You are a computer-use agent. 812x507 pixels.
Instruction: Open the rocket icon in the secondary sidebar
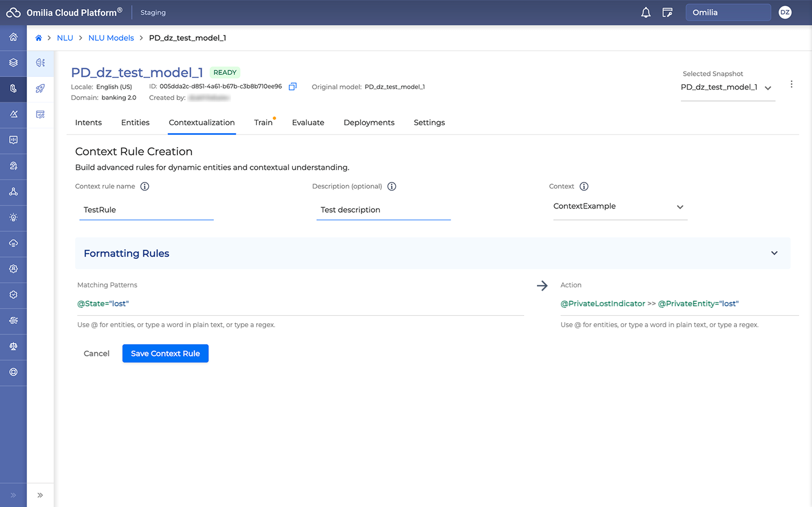(x=40, y=89)
